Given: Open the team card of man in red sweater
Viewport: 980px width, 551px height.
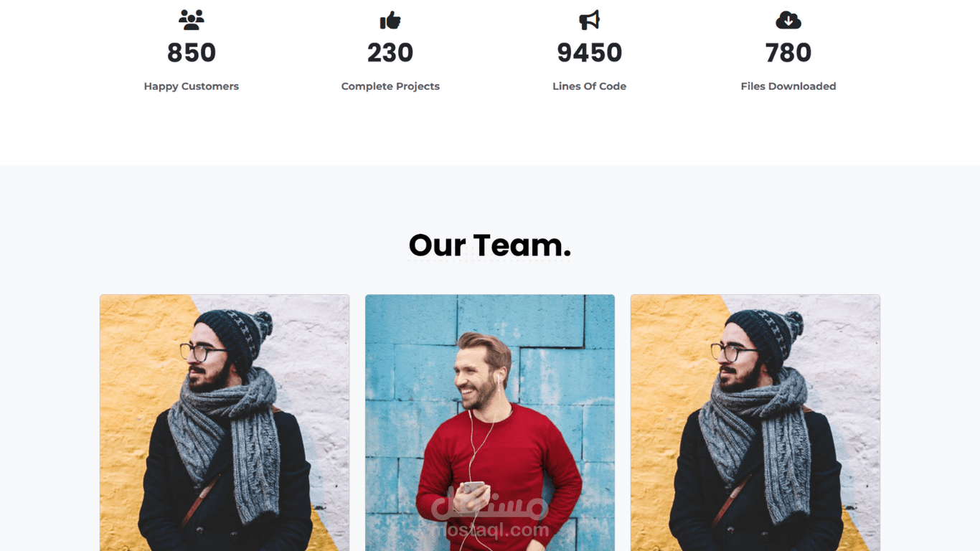Looking at the screenshot, I should [490, 423].
